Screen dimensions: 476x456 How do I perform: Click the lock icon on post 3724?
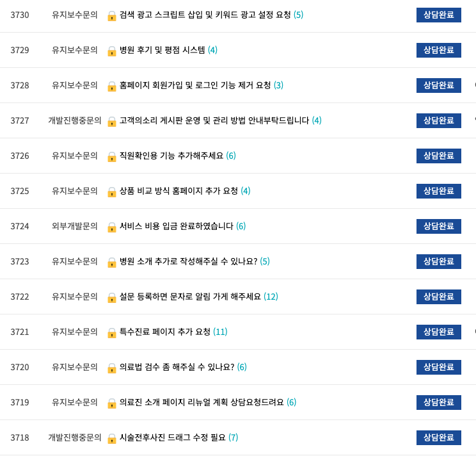click(x=112, y=227)
